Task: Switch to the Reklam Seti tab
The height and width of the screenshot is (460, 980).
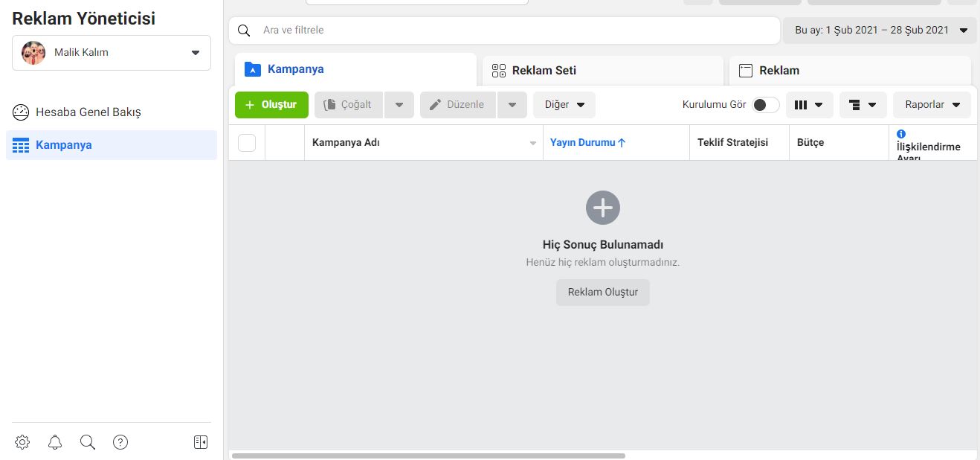Action: (x=603, y=71)
